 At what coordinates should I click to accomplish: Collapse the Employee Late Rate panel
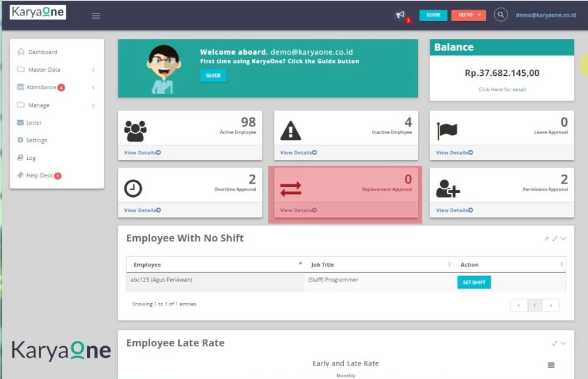click(x=563, y=343)
